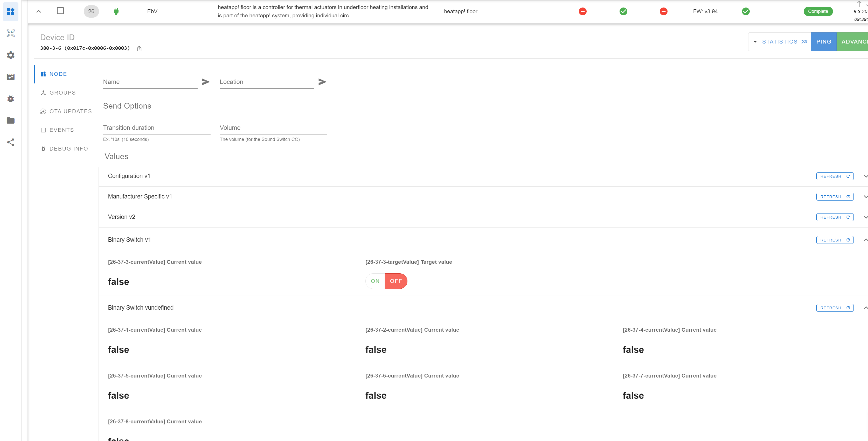Click the PING button
Image resolution: width=868 pixels, height=441 pixels.
[x=824, y=41]
